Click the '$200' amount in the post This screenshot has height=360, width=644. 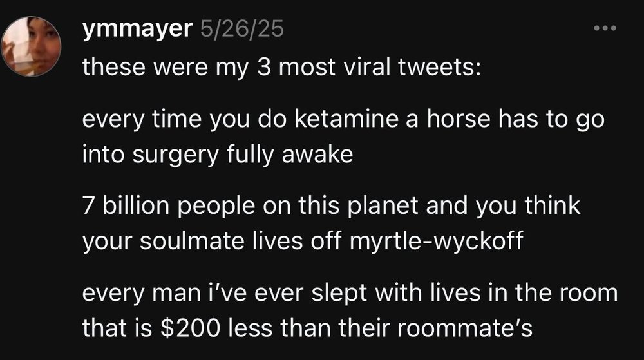[x=190, y=328]
